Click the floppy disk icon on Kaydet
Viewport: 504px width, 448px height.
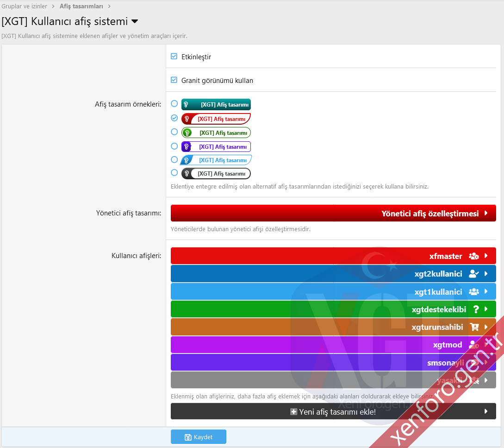tap(188, 437)
